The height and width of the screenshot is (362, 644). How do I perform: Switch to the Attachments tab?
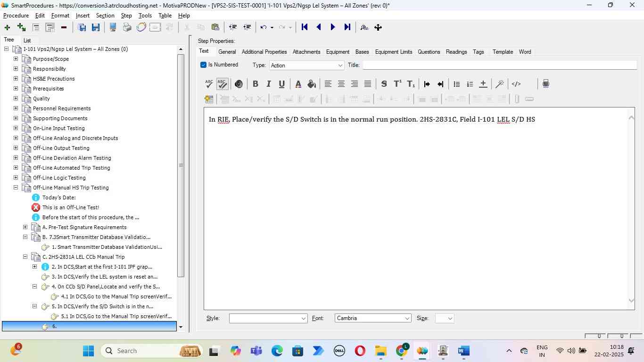pyautogui.click(x=306, y=52)
